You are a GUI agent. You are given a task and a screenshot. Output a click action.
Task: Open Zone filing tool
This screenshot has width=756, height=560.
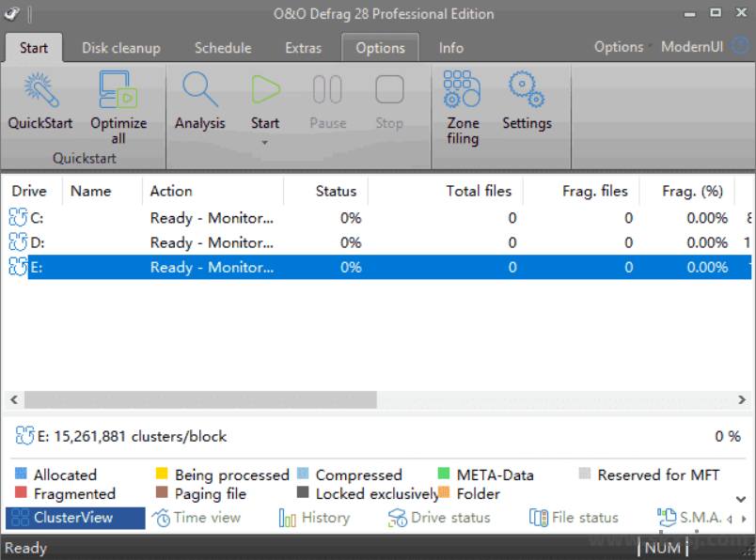(x=462, y=91)
